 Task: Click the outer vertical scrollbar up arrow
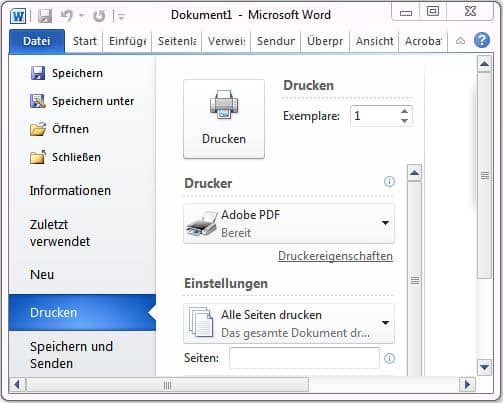[484, 64]
